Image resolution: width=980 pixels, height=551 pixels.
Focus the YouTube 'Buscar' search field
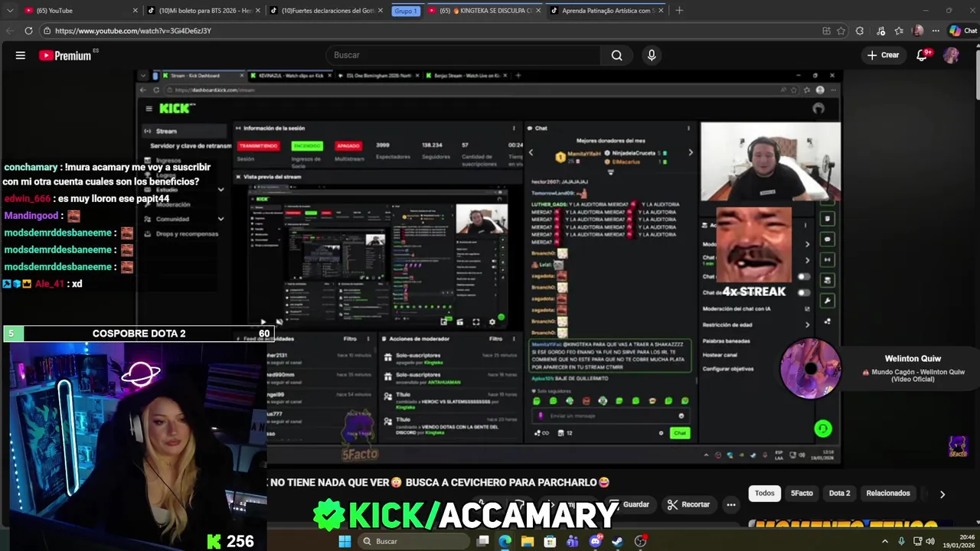pyautogui.click(x=463, y=55)
